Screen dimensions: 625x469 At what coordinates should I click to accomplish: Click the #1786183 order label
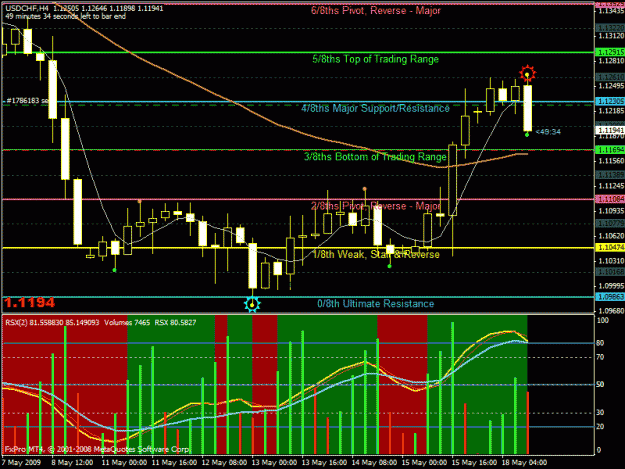[27, 101]
